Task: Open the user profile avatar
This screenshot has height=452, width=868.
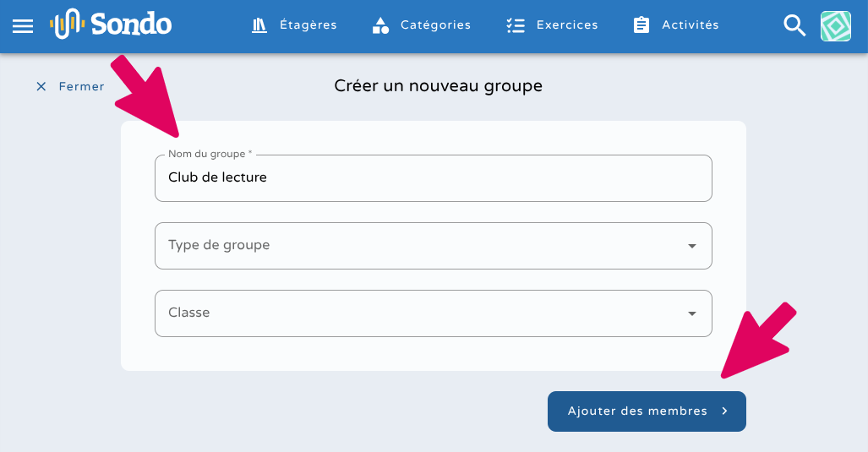Action: (x=836, y=26)
